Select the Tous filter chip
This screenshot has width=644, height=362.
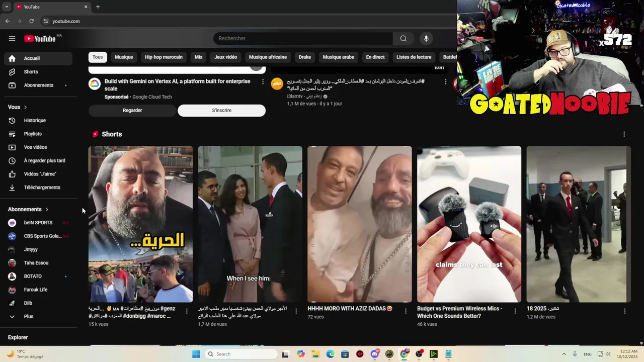[x=98, y=57]
